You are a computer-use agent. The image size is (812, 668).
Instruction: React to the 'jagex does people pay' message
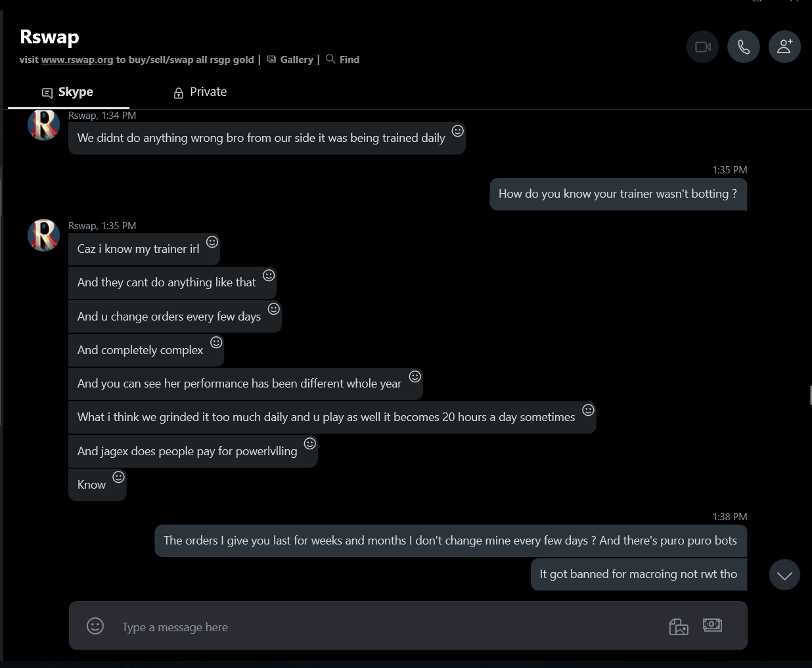pyautogui.click(x=310, y=443)
